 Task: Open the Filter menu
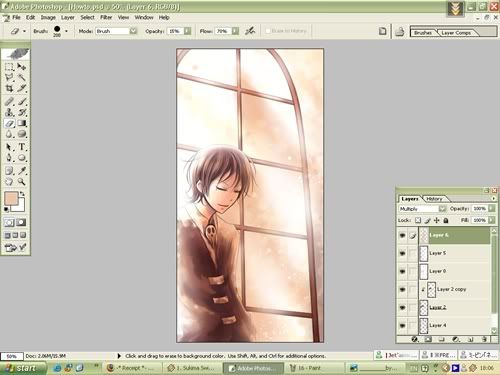click(x=106, y=17)
